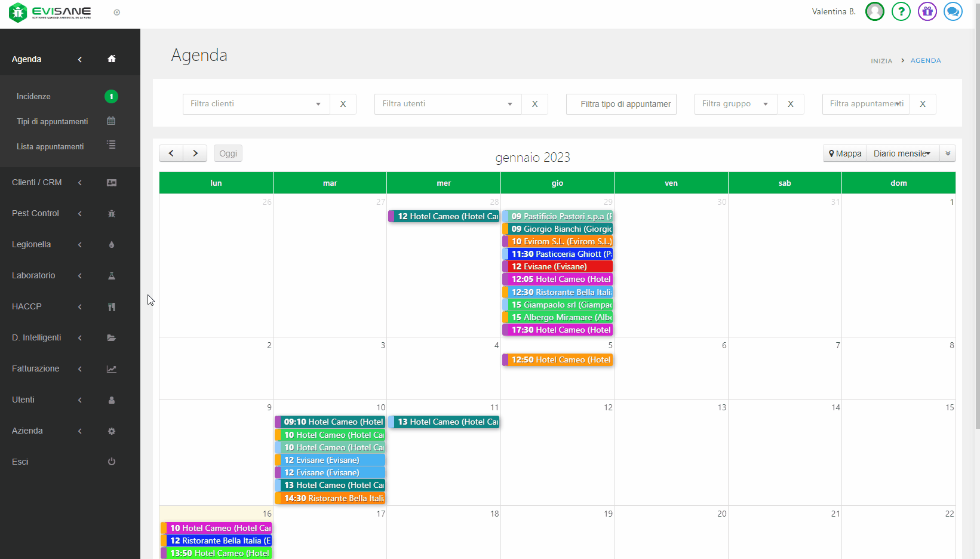Open the 12 Evisane red appointment
Viewport: 980px width, 559px height.
click(558, 267)
